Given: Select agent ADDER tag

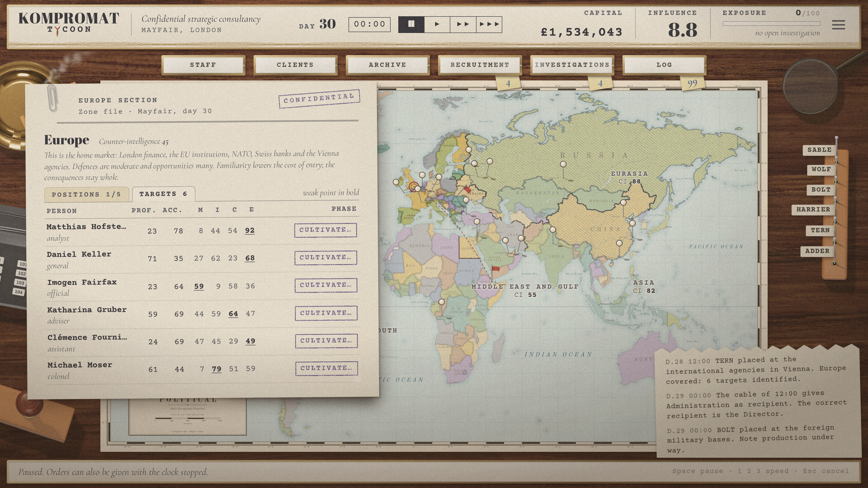Looking at the screenshot, I should point(817,251).
